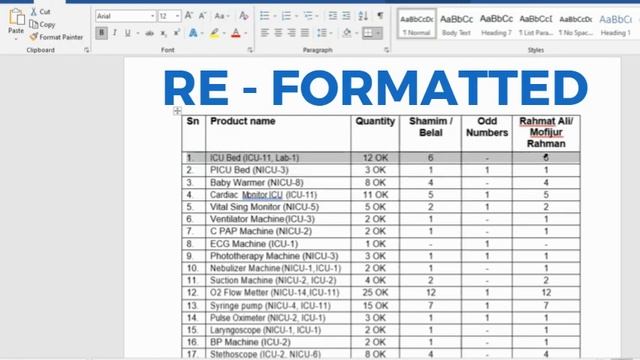Apply superscript formatting
Image resolution: width=640 pixels, height=360 pixels.
177,33
